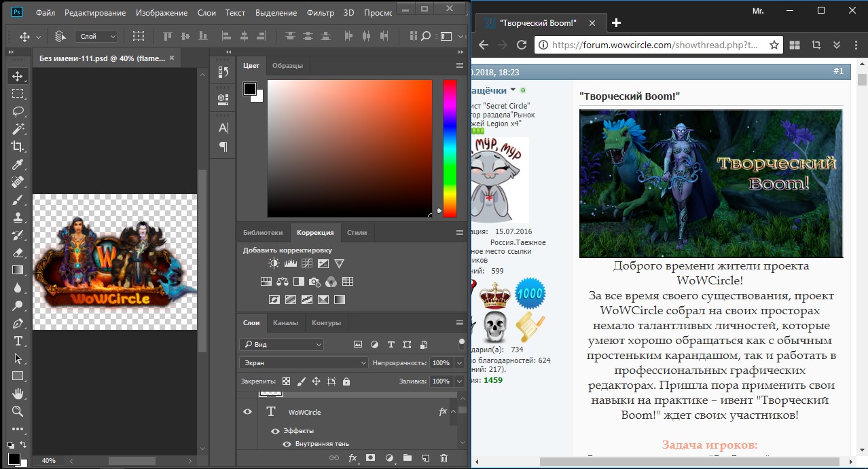Select the Lasso tool
The height and width of the screenshot is (469, 868).
18,111
